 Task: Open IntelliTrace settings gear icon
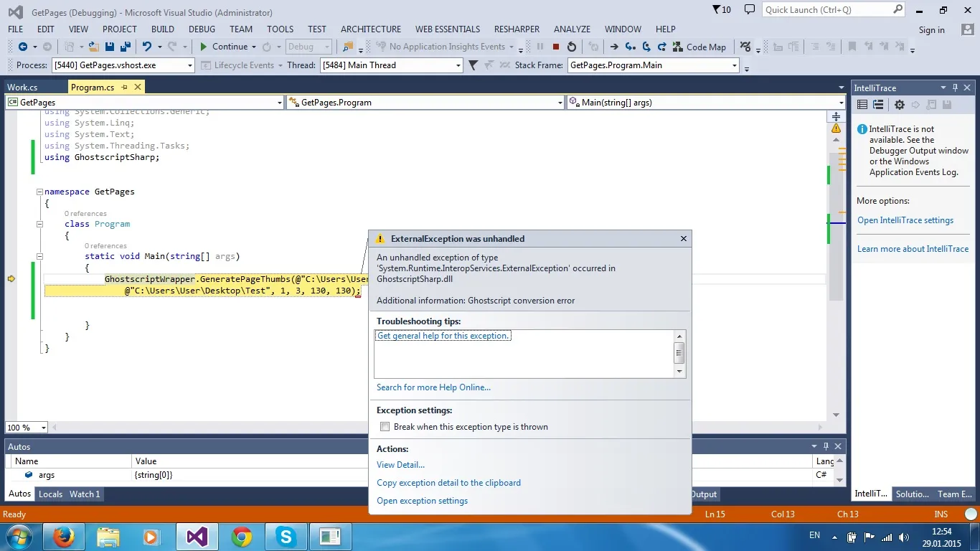[x=900, y=105]
